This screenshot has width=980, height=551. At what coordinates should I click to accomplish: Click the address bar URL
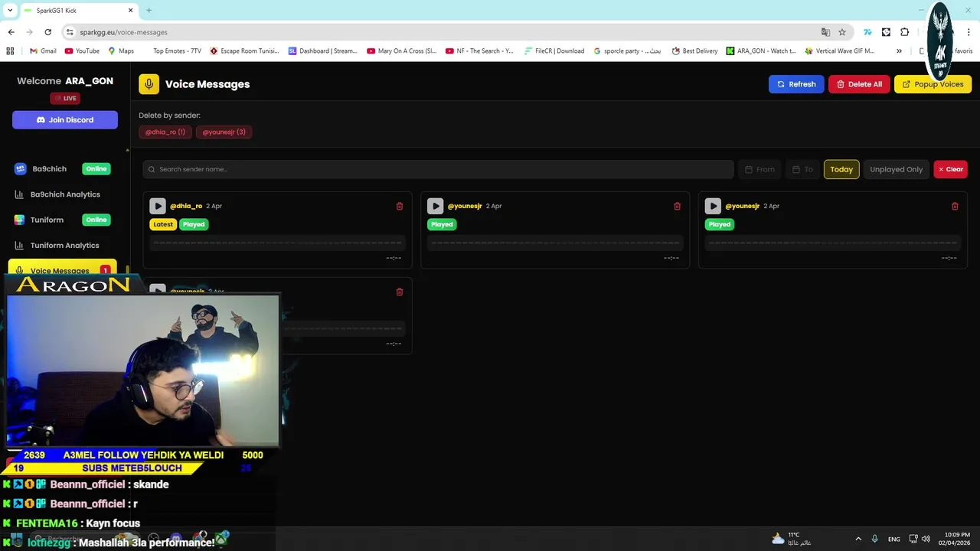tap(123, 32)
